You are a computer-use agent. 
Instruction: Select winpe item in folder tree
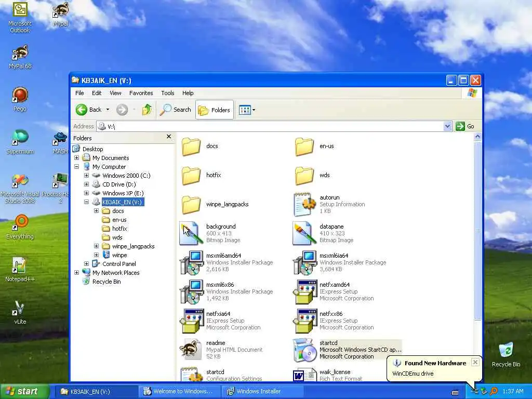pyautogui.click(x=119, y=255)
